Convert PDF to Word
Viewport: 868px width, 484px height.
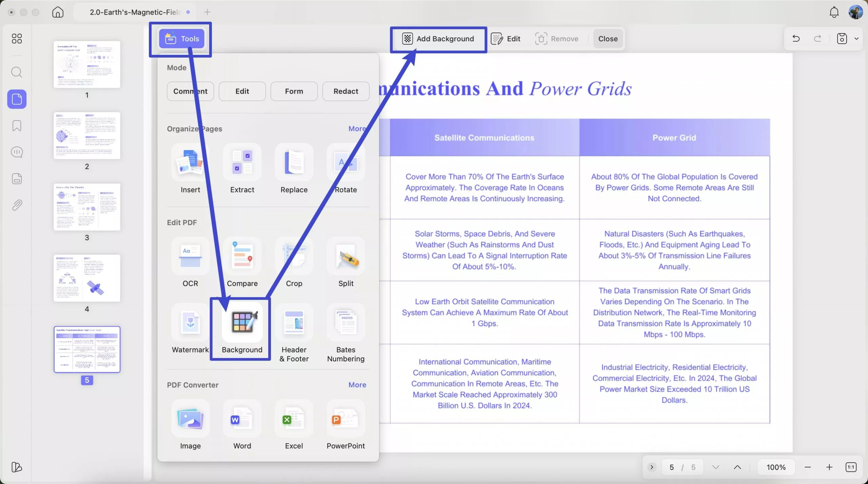coord(242,425)
